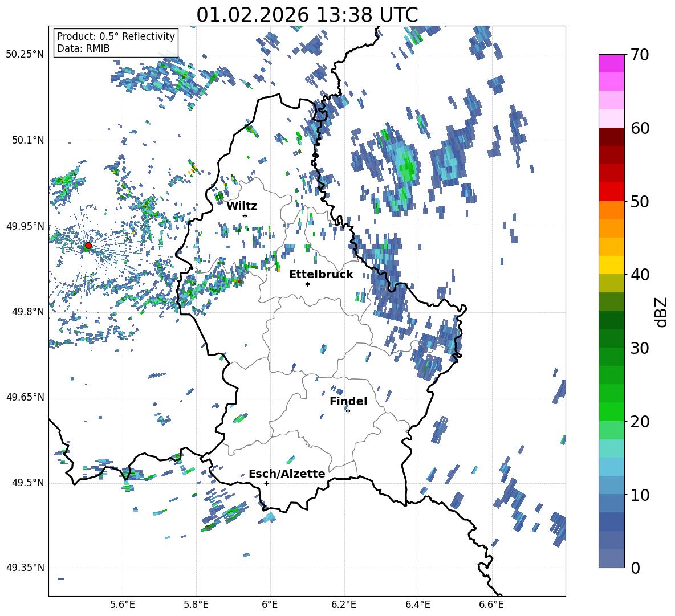Click the 'Product: 0.5° Reflectivity' text
Screen dimensions: 675x616
point(116,36)
